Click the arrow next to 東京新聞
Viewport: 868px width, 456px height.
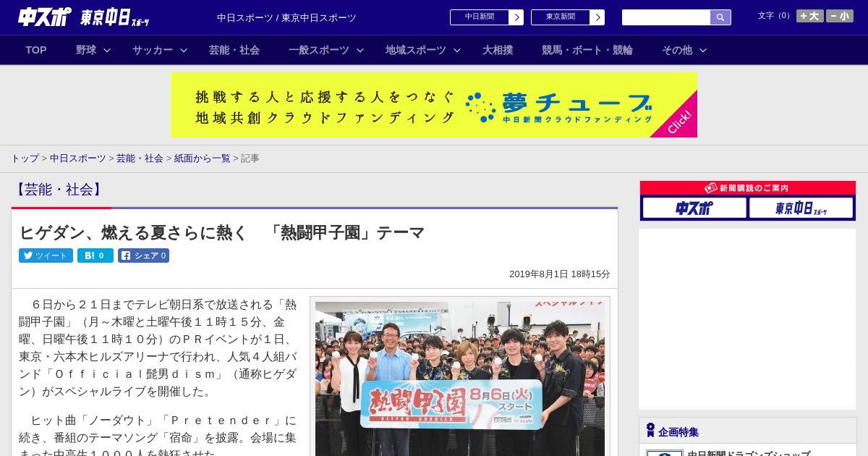[x=597, y=17]
